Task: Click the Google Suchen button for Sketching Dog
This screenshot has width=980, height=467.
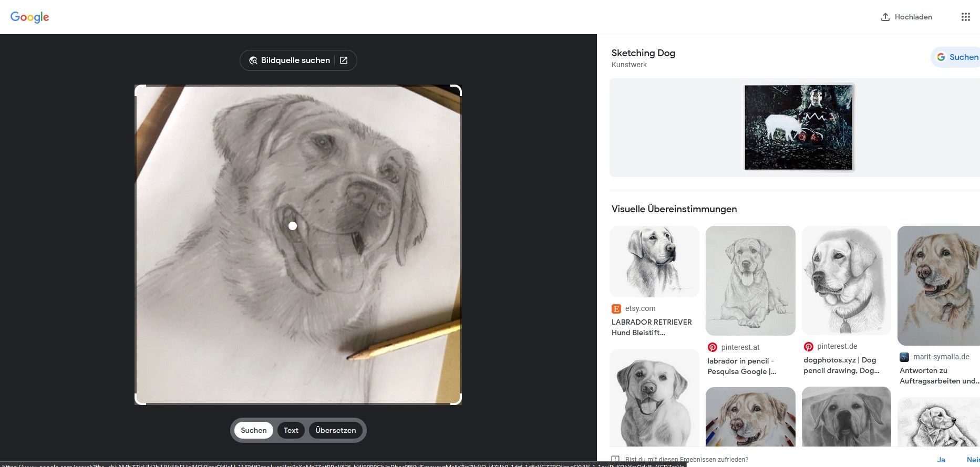Action: [957, 57]
